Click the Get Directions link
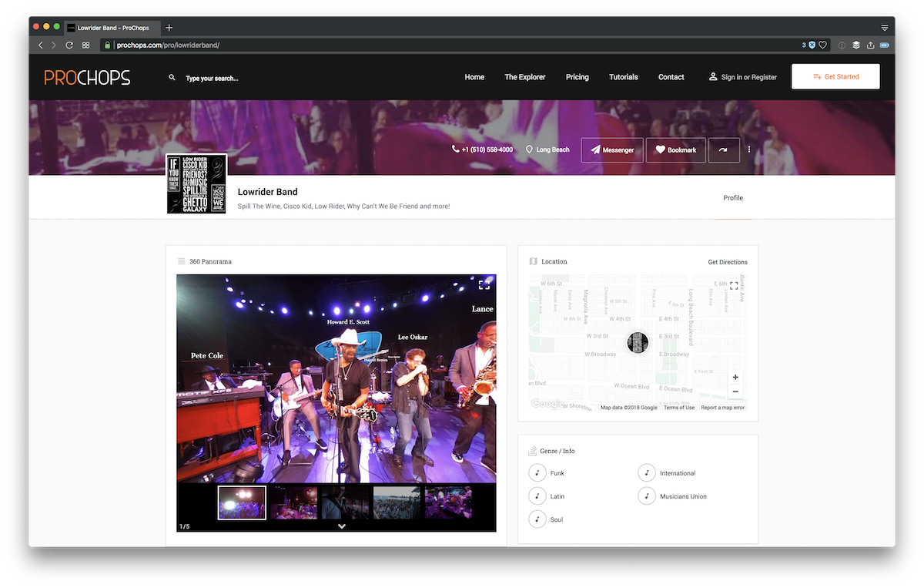The image size is (924, 588). tap(728, 262)
